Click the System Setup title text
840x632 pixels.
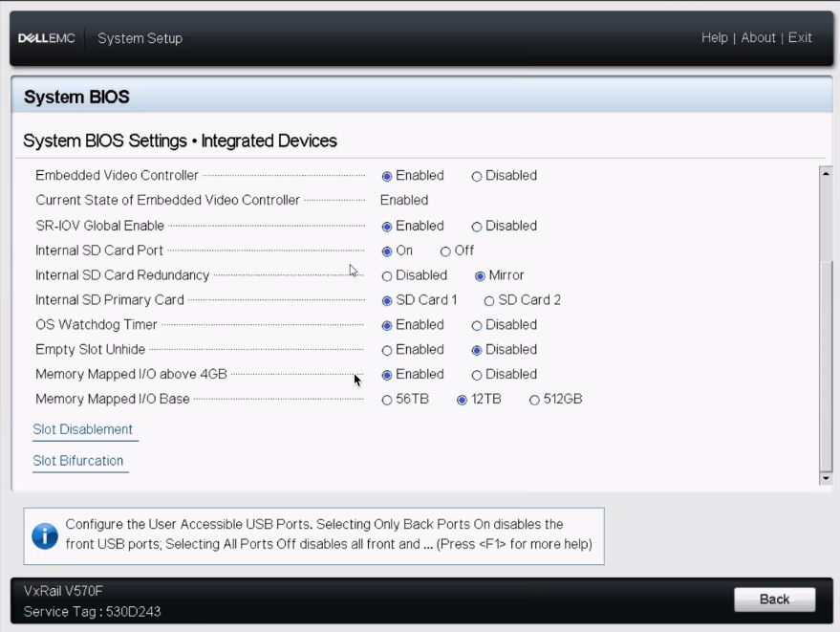click(140, 38)
